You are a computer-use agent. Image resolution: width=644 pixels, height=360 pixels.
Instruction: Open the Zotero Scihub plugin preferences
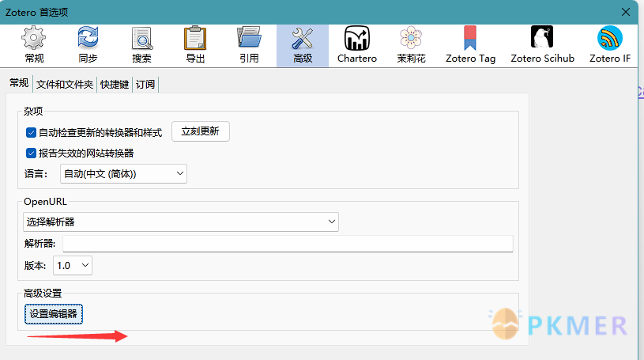pos(542,45)
